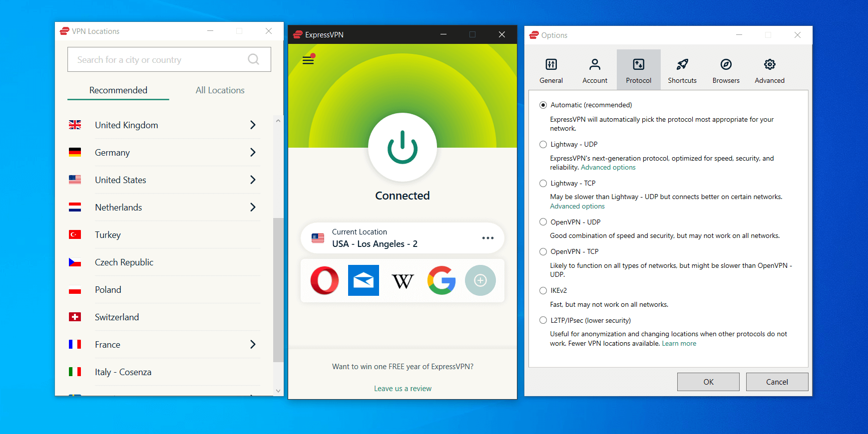Switch to the Recommended locations tab
The image size is (868, 434).
(118, 90)
